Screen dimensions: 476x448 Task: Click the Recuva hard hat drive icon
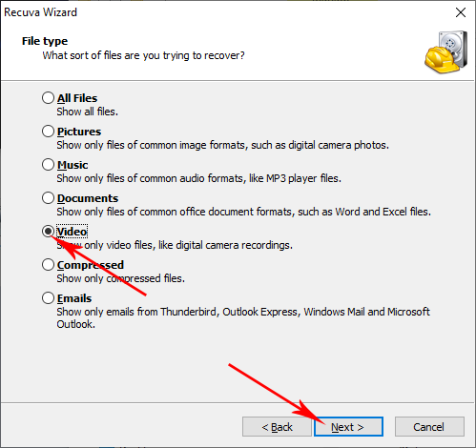coord(446,52)
